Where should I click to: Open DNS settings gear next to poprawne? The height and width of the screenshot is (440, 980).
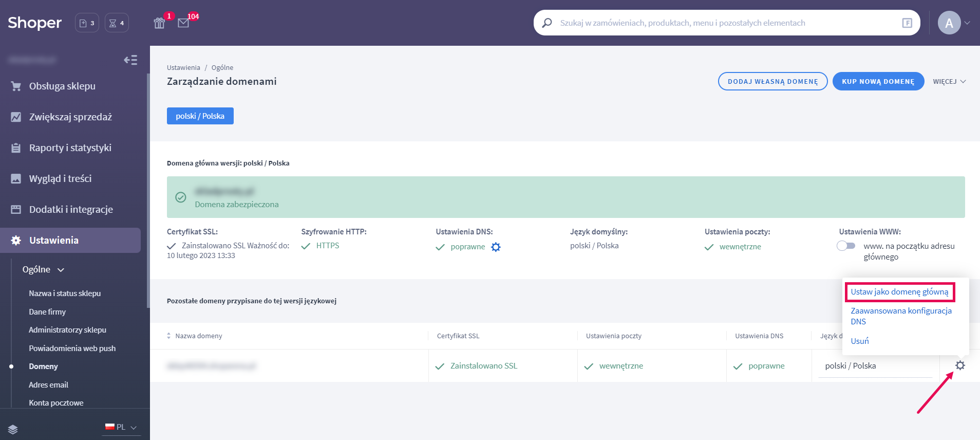coord(496,247)
